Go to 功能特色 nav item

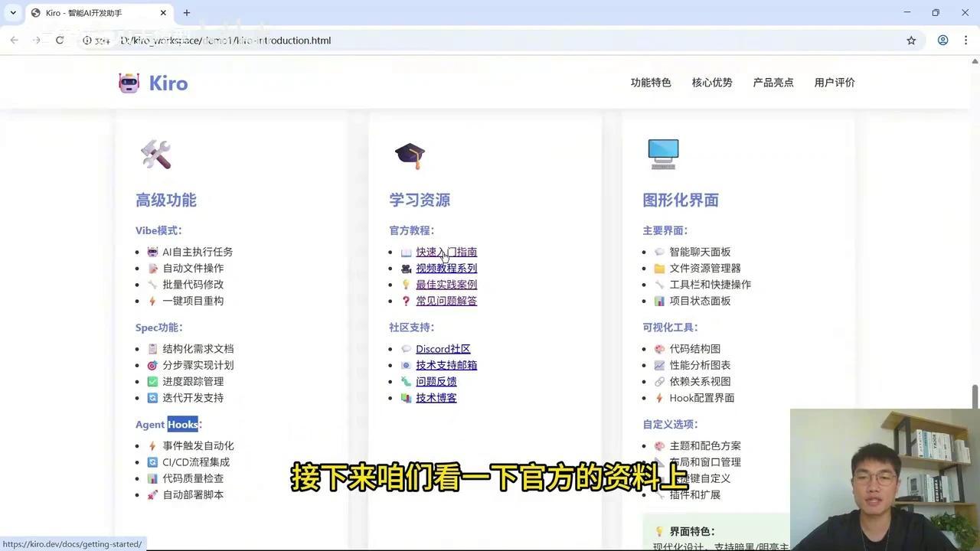tap(651, 83)
